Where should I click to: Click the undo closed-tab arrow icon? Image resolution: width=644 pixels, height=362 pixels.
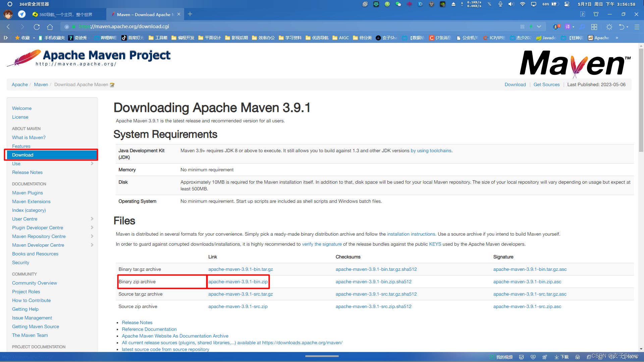[622, 27]
